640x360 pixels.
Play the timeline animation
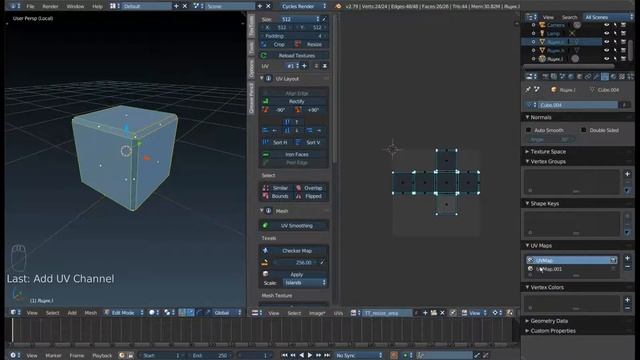point(310,355)
